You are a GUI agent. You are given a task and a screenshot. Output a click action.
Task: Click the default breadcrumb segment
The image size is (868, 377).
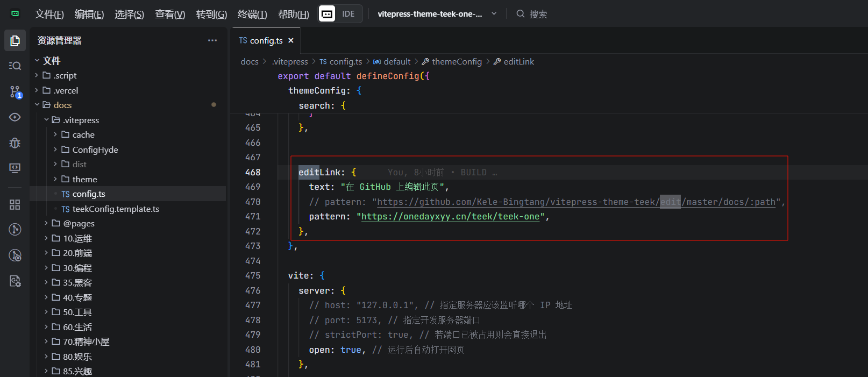click(392, 61)
